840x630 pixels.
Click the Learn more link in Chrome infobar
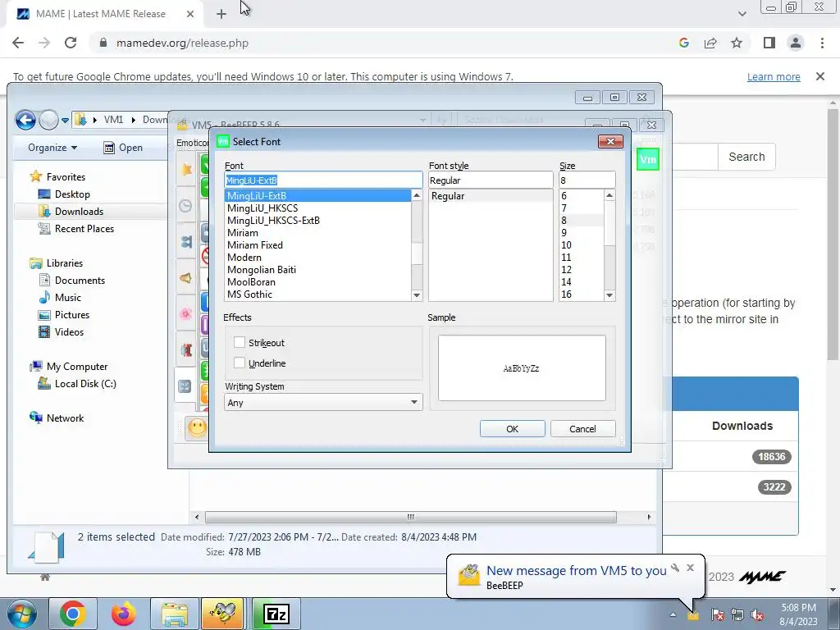pyautogui.click(x=774, y=76)
